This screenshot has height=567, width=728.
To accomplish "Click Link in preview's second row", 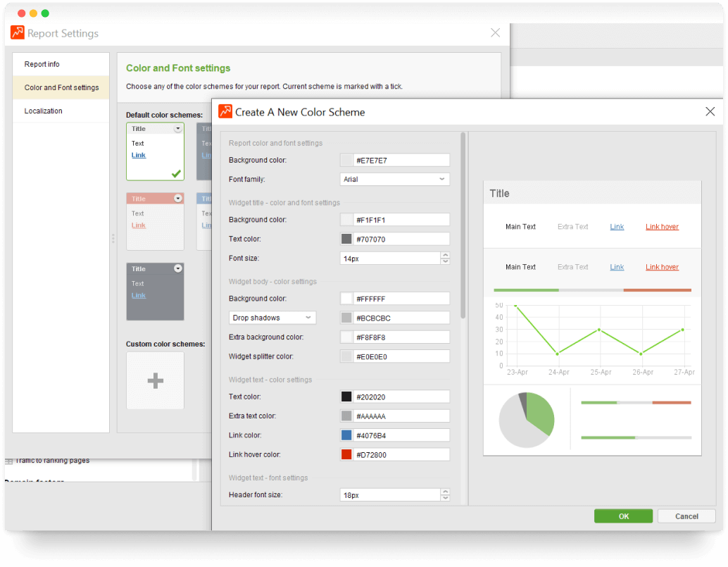I will point(617,267).
